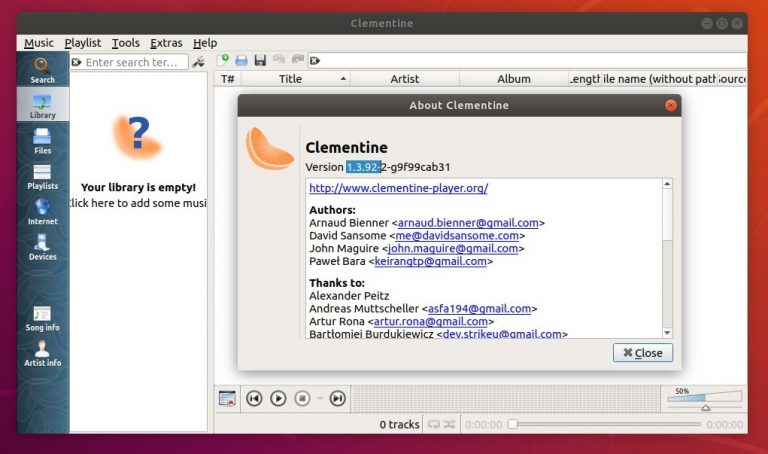Save the playlist with floppy disk icon
The width and height of the screenshot is (768, 454).
pos(260,60)
